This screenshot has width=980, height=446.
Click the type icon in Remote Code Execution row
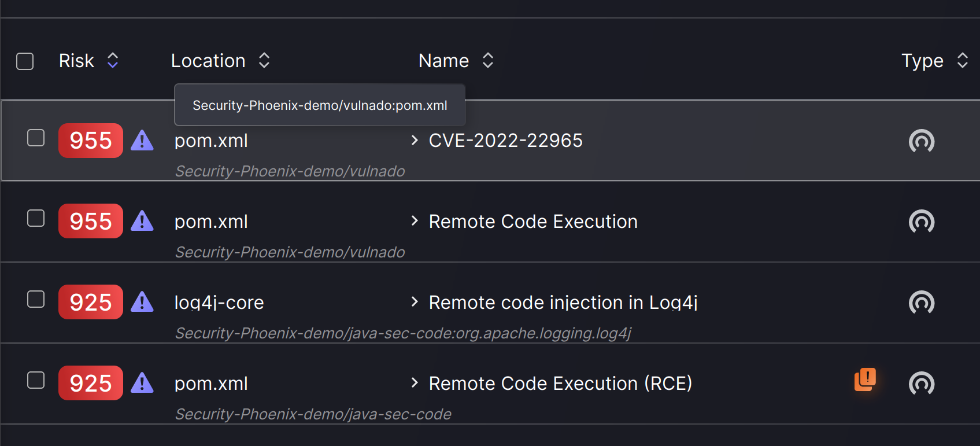922,222
